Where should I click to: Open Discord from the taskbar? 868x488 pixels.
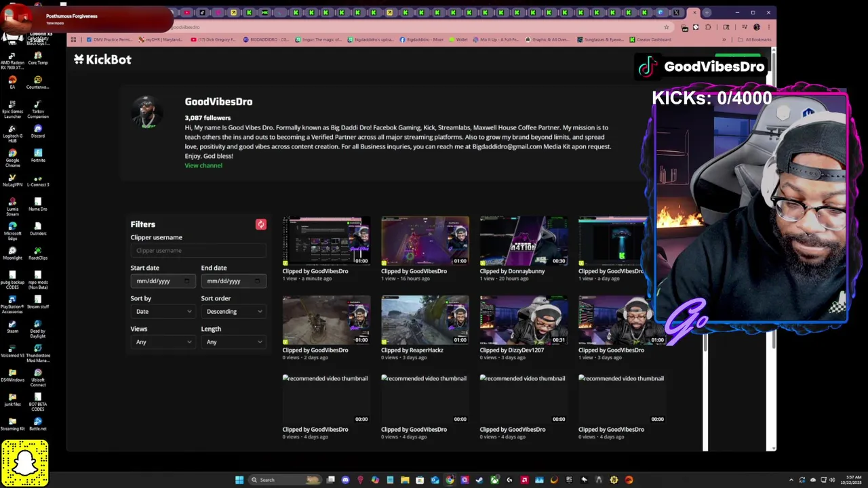coord(345,480)
